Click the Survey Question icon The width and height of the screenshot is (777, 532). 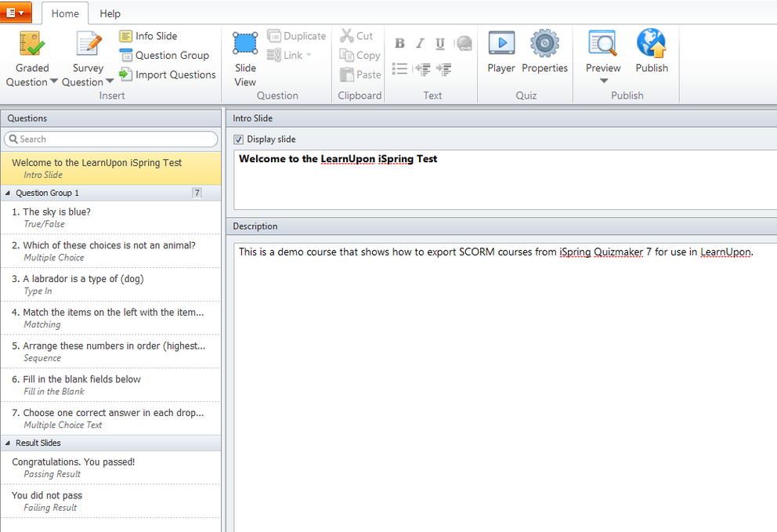pos(89,44)
